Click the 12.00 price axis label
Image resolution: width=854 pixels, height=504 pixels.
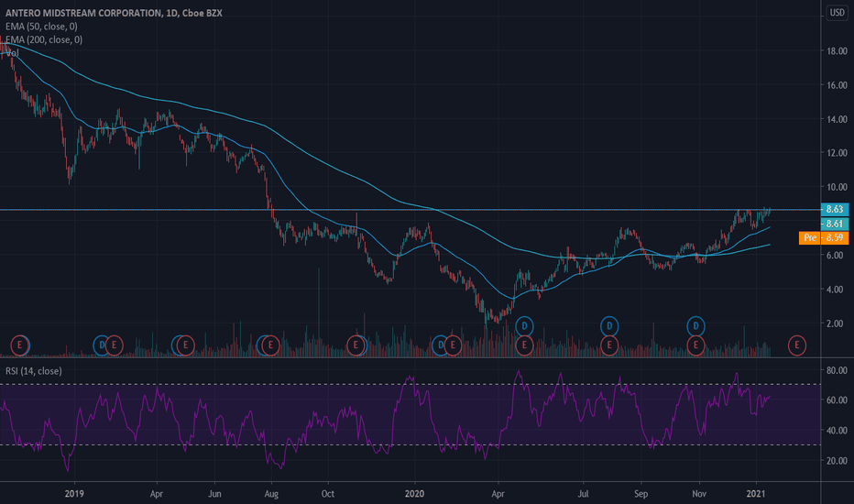click(x=838, y=153)
